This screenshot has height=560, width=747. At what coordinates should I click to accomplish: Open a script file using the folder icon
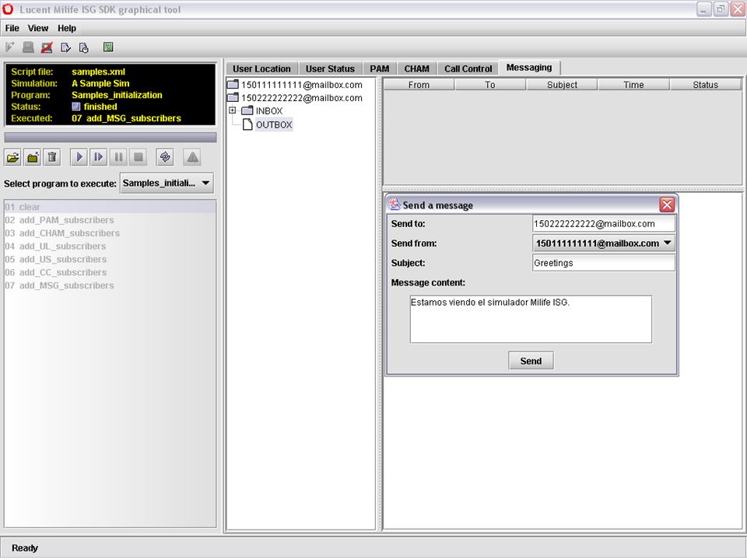coord(13,157)
